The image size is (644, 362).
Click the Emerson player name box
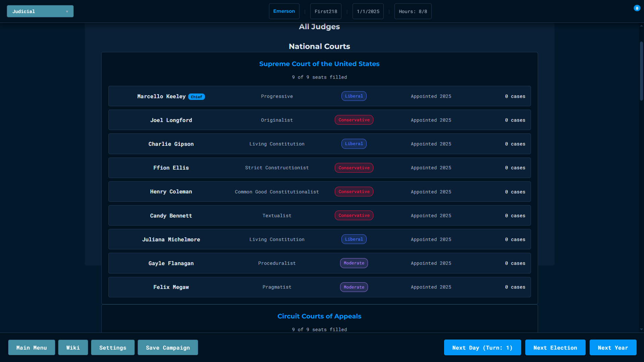pyautogui.click(x=284, y=11)
